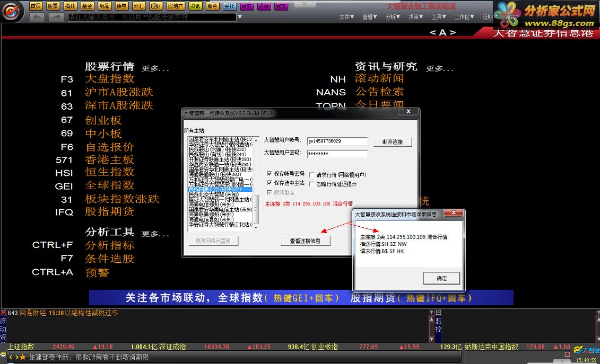Click the command input box in the toolbar
This screenshot has height=364, width=600.
(x=152, y=17)
